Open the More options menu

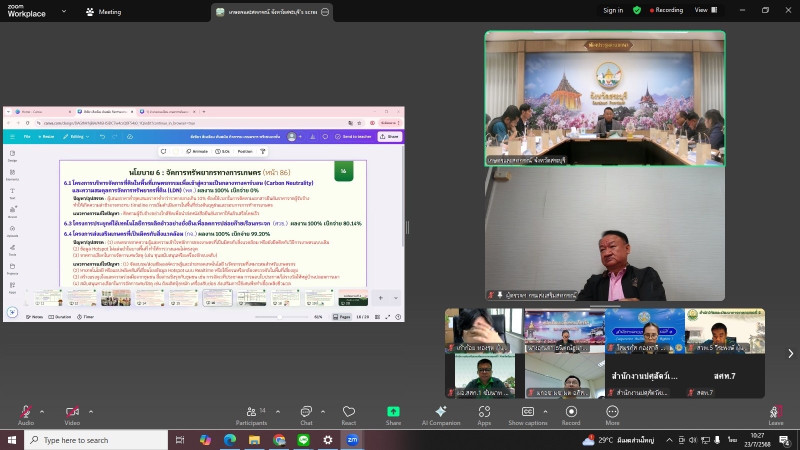(x=612, y=413)
